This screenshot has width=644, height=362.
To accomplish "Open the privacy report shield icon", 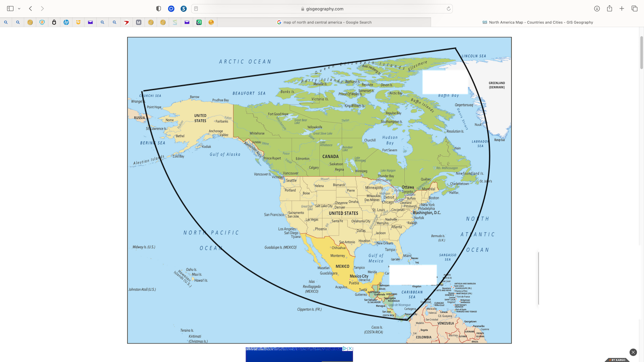I will click(158, 9).
